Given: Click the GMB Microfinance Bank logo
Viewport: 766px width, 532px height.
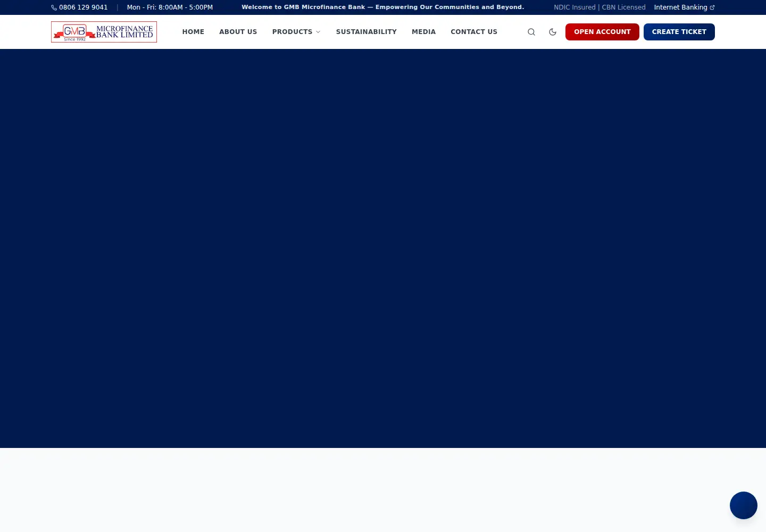Looking at the screenshot, I should [x=104, y=32].
